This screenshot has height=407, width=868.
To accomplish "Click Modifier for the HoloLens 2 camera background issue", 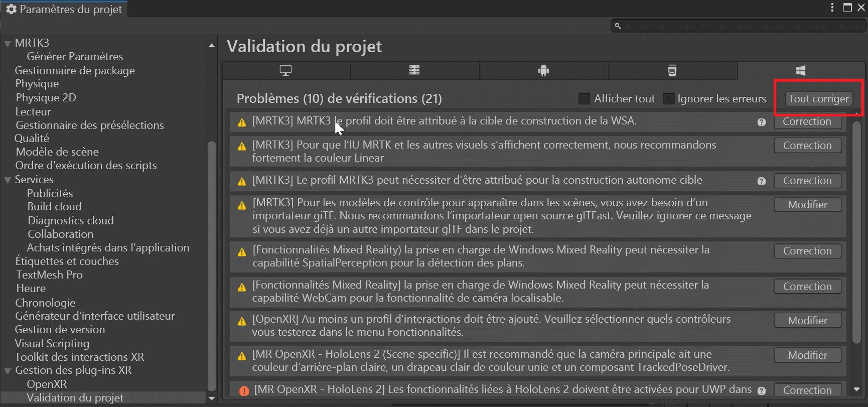I will point(807,355).
